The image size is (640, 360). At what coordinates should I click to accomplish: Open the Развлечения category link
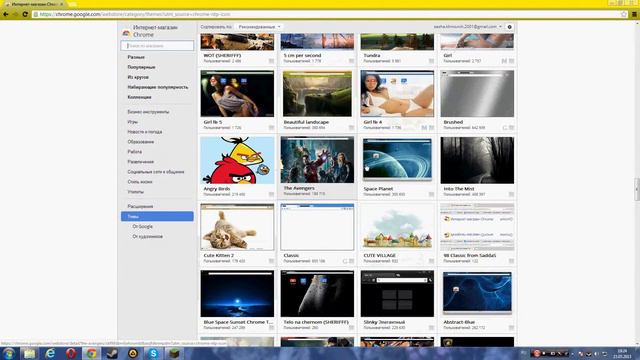click(x=141, y=162)
